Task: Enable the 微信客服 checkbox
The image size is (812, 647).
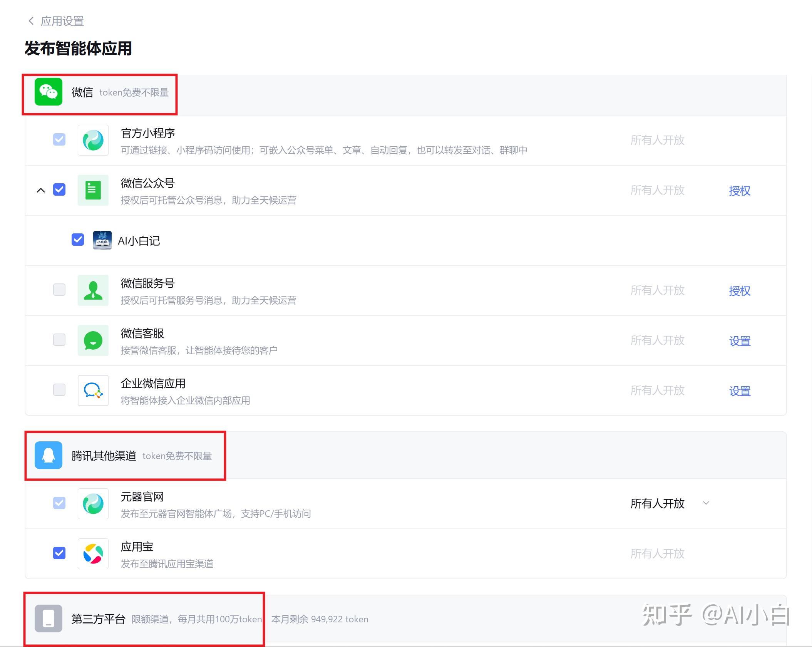Action: pos(59,340)
